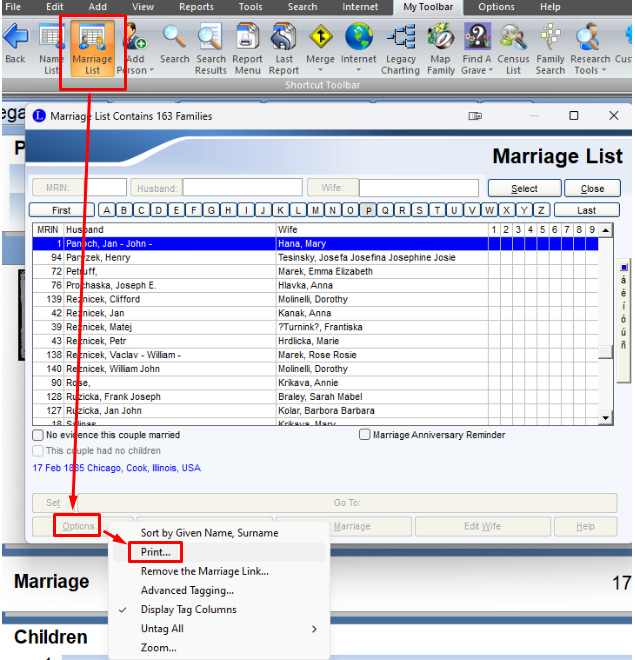Click into the MRIN input field
The image size is (635, 660).
(x=105, y=188)
